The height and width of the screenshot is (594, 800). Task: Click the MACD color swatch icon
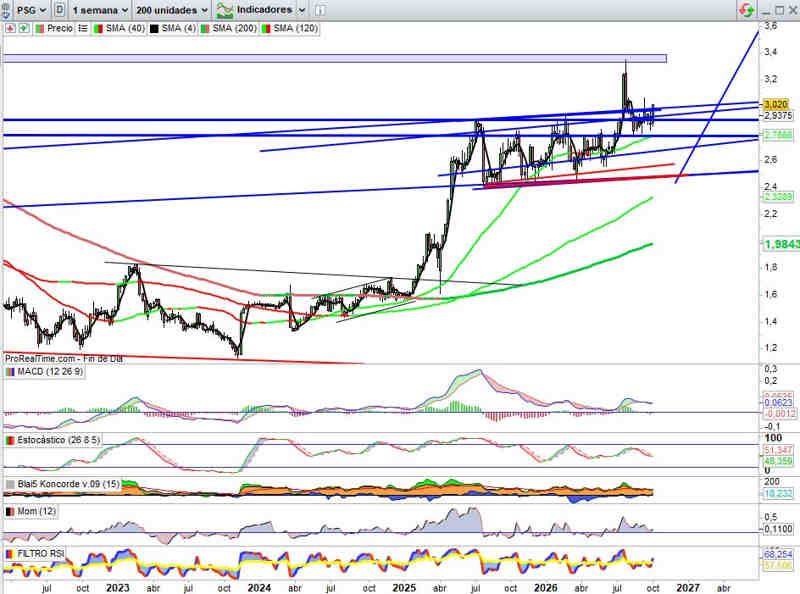pyautogui.click(x=10, y=372)
